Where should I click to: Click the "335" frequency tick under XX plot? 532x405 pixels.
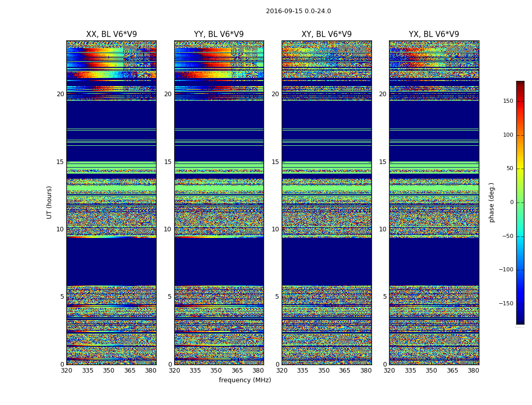pos(88,371)
